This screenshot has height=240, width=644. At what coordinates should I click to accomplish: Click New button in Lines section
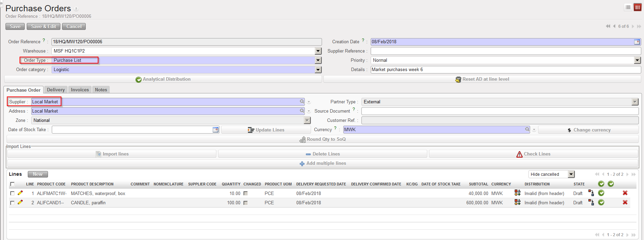click(38, 174)
